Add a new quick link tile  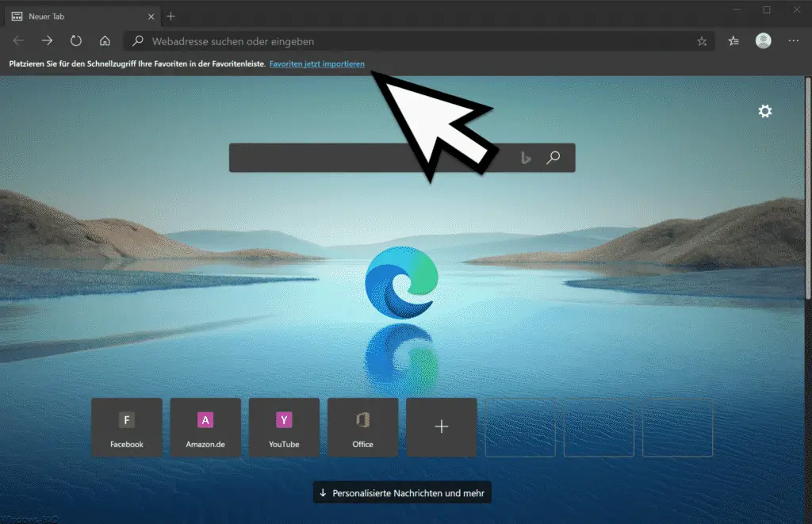coord(442,427)
